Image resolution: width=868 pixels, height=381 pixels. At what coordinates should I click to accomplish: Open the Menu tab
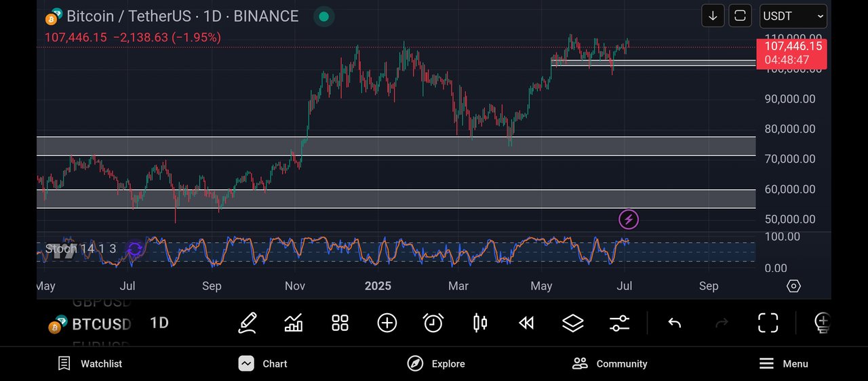pos(783,364)
